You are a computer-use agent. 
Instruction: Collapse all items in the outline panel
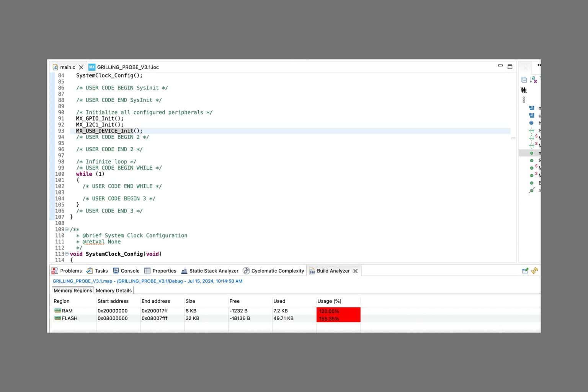click(524, 80)
